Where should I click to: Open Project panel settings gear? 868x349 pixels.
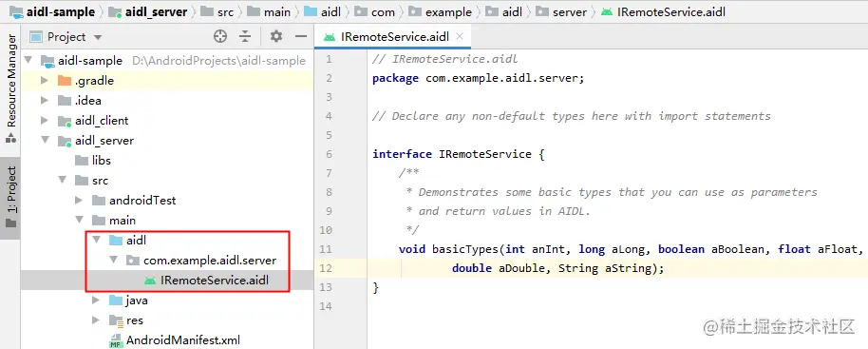[x=276, y=36]
